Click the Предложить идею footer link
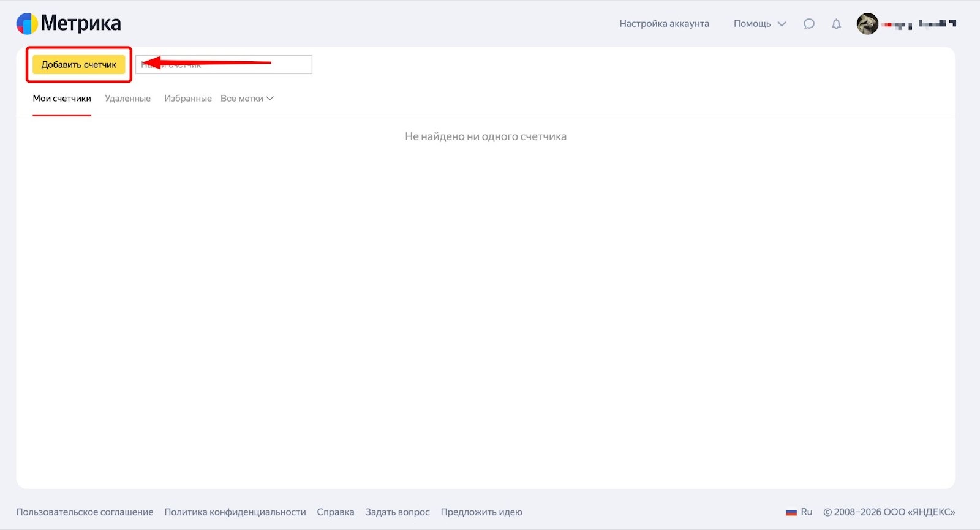 point(481,512)
